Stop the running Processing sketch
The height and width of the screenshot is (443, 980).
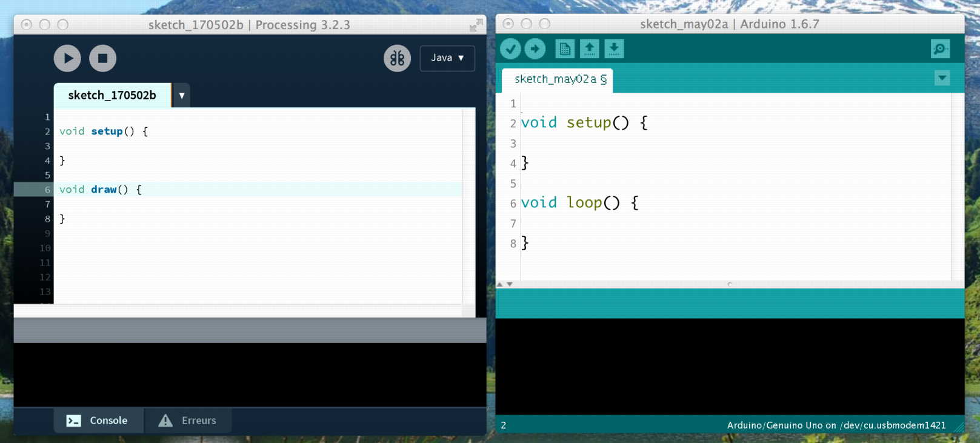(x=103, y=58)
